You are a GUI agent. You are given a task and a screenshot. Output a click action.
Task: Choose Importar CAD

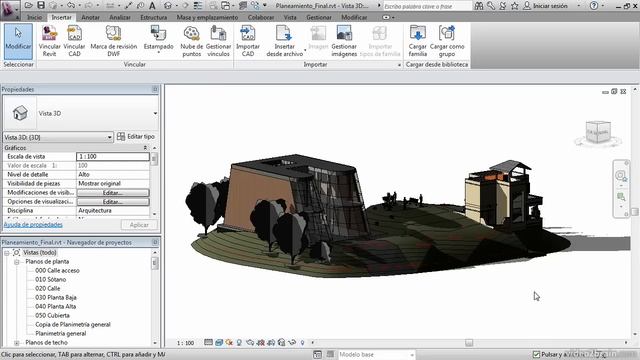tap(248, 41)
